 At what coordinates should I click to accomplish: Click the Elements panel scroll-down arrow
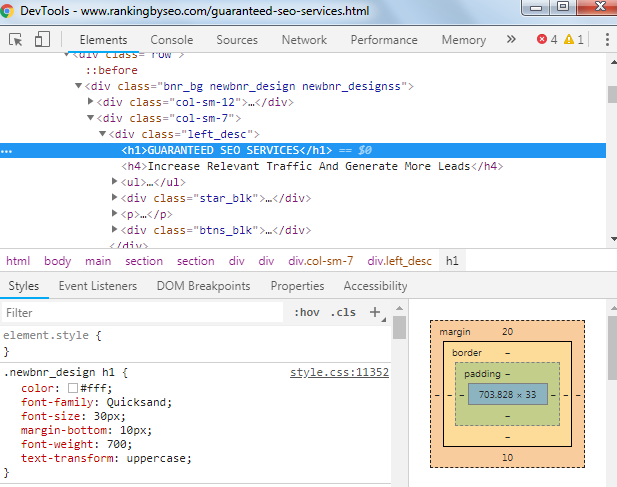pos(613,239)
